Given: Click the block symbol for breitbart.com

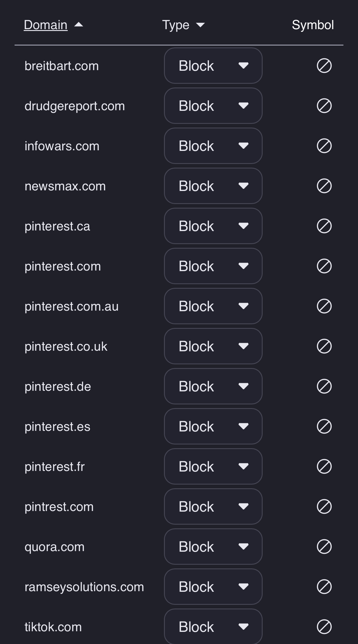Looking at the screenshot, I should tap(324, 66).
